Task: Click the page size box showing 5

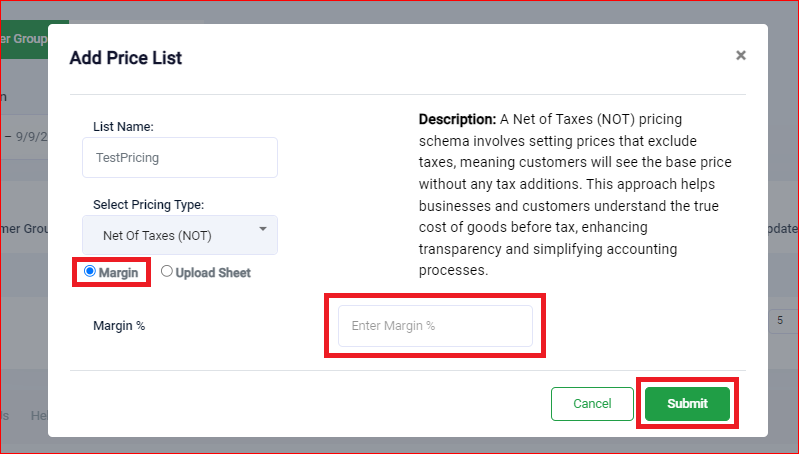Action: point(783,321)
